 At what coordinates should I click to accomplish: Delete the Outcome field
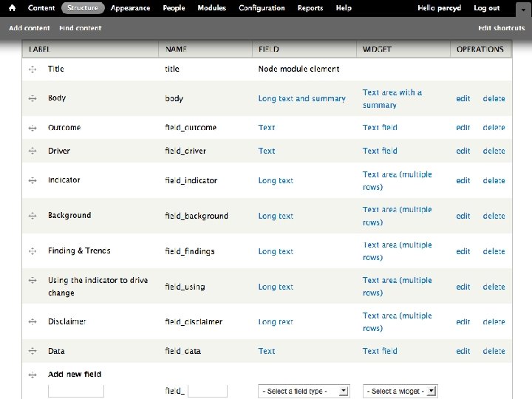click(x=494, y=128)
